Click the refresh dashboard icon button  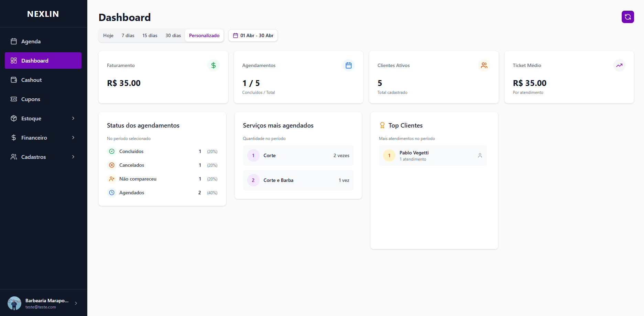click(627, 17)
